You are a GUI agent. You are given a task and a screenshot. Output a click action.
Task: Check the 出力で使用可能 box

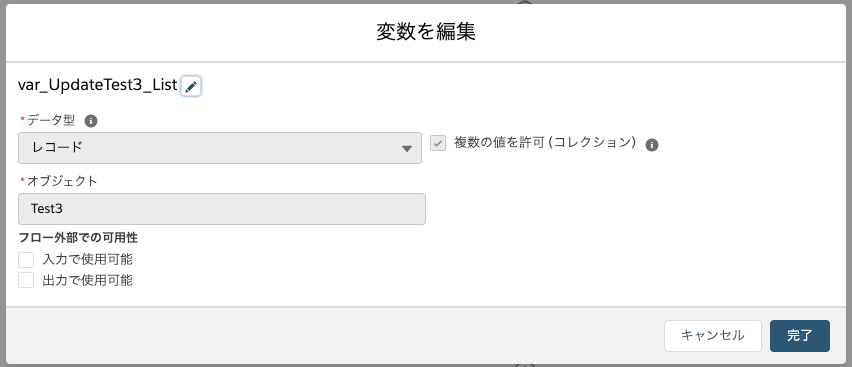click(x=26, y=281)
